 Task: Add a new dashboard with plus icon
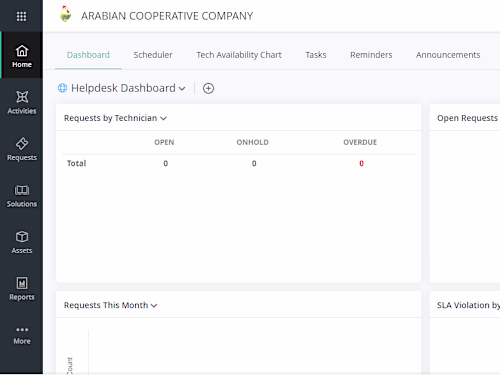pyautogui.click(x=208, y=88)
